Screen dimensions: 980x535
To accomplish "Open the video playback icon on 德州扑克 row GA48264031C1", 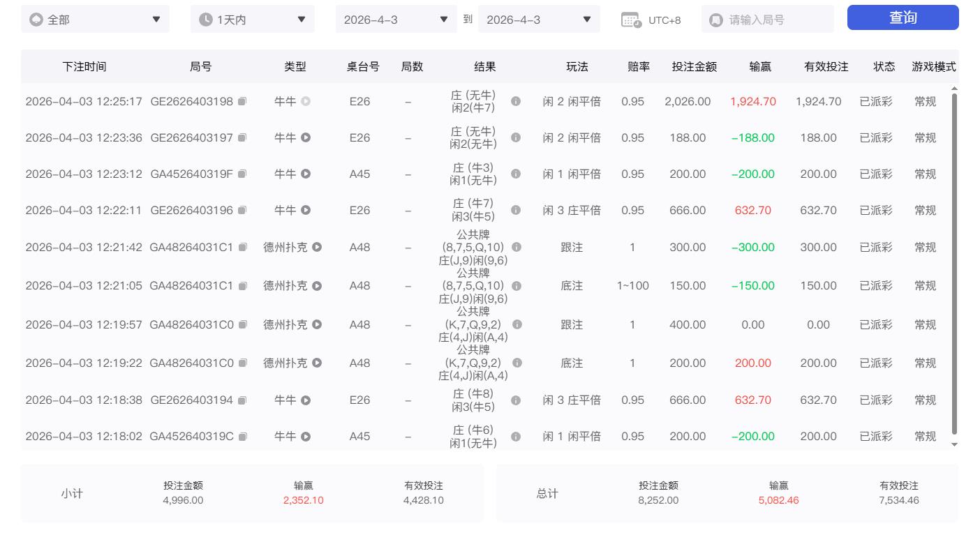I will coord(316,247).
